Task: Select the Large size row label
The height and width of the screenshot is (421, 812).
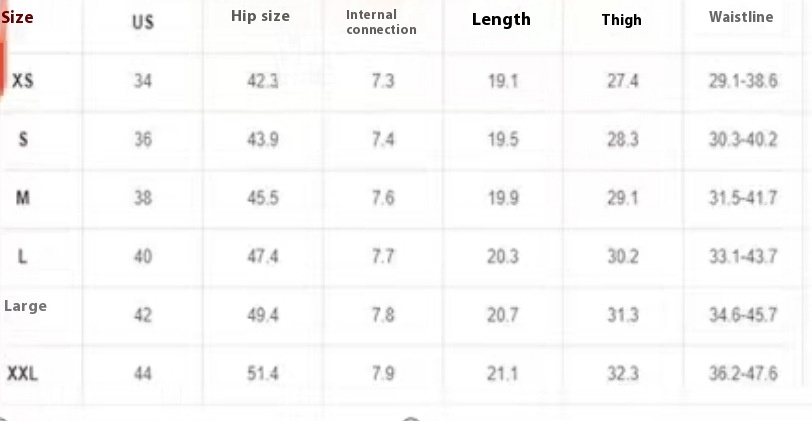Action: point(25,306)
